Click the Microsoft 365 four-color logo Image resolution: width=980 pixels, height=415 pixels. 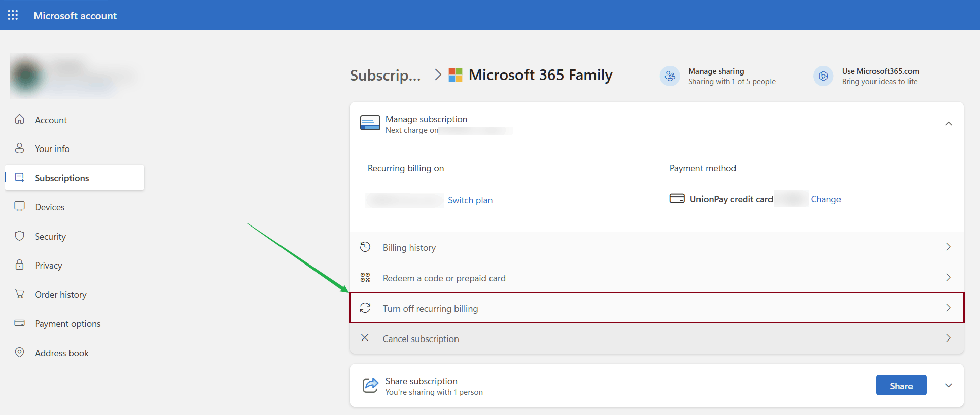coord(456,75)
